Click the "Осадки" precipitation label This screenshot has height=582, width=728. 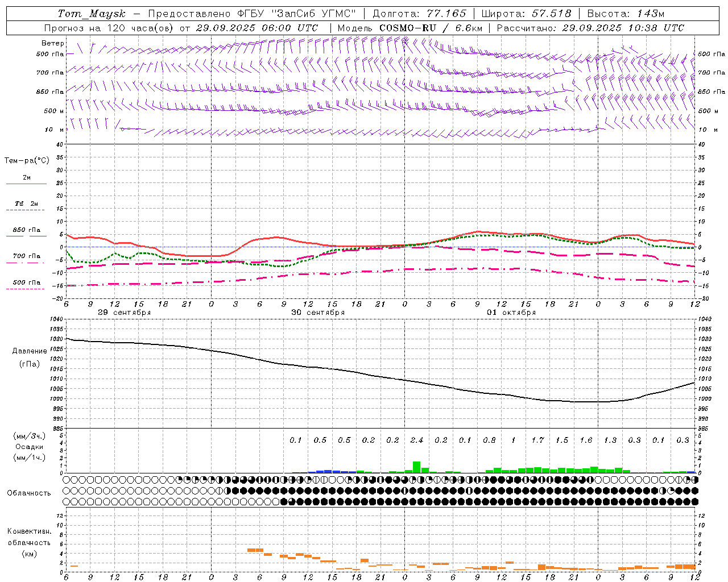click(x=30, y=447)
